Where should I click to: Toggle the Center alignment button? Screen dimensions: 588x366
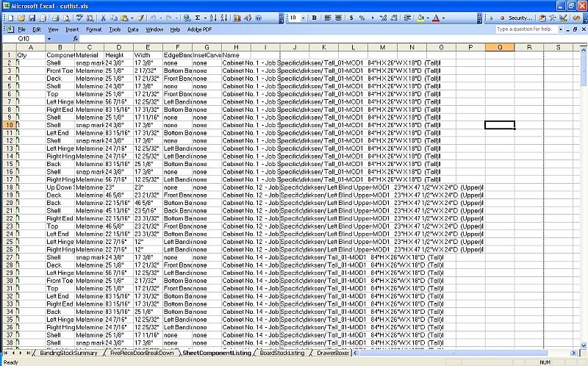337,18
